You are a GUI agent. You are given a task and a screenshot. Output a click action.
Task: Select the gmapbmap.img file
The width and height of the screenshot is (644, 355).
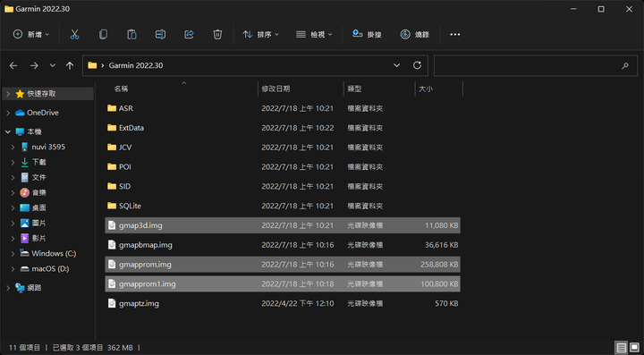pyautogui.click(x=283, y=245)
